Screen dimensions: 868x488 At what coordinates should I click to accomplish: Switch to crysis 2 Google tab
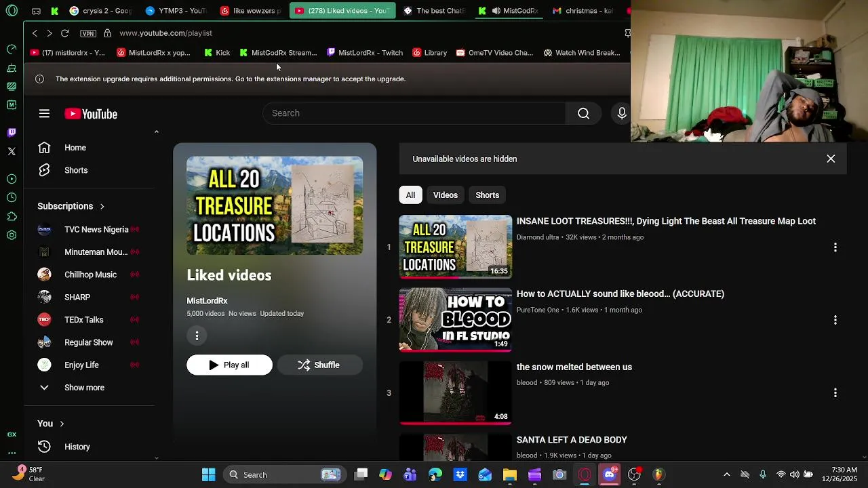(101, 11)
